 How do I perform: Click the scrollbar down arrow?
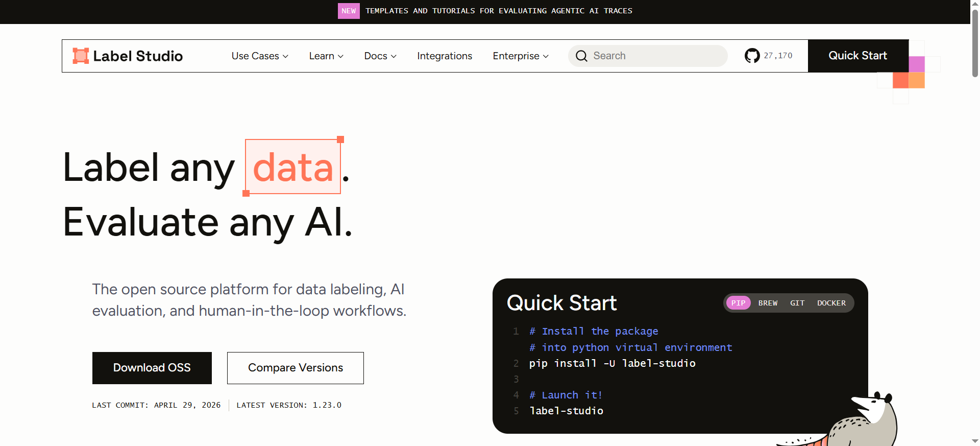[x=975, y=441]
